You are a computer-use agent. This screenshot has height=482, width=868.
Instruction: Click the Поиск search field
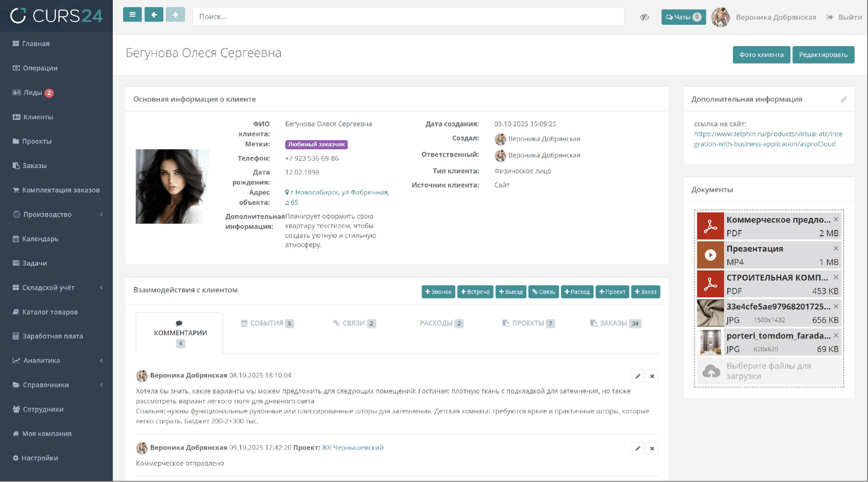(408, 17)
